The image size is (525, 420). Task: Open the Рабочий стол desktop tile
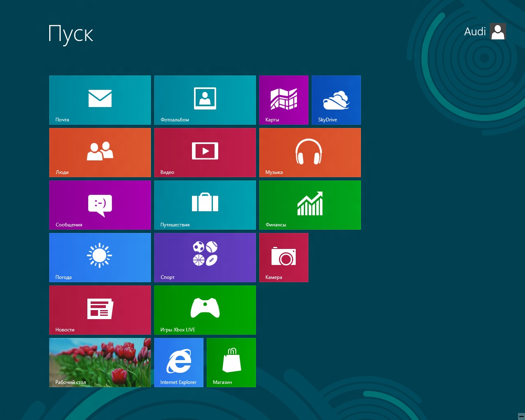click(x=100, y=363)
